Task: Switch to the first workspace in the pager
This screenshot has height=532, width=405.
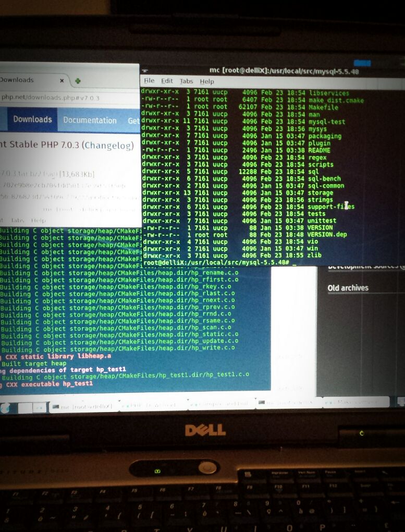Action: [x=25, y=407]
